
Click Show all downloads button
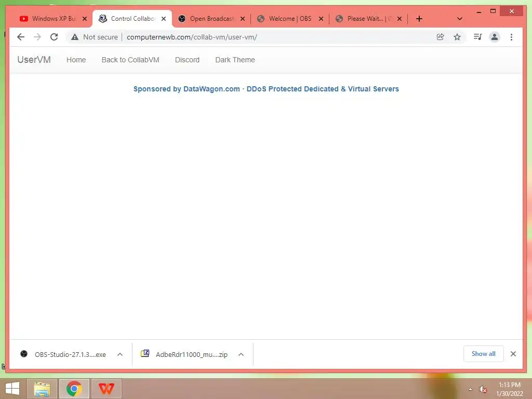484,354
